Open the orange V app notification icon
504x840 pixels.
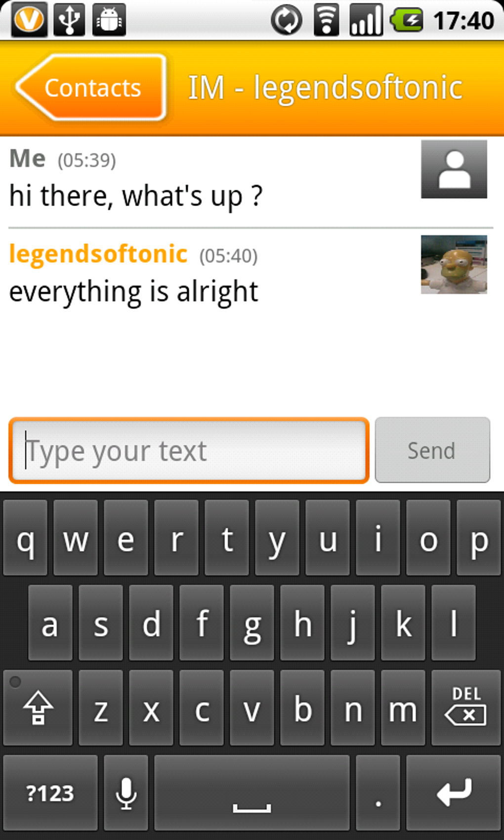coord(29,20)
